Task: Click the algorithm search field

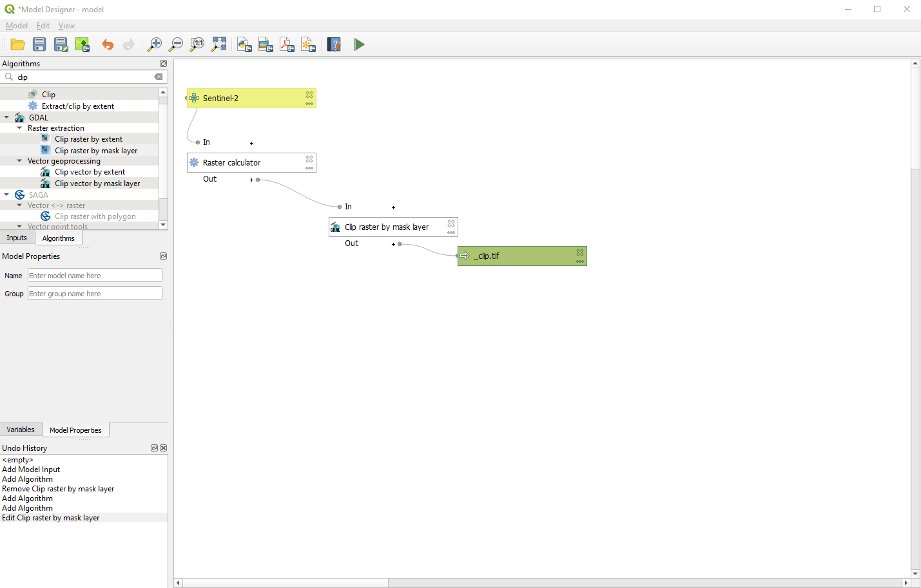Action: click(84, 77)
